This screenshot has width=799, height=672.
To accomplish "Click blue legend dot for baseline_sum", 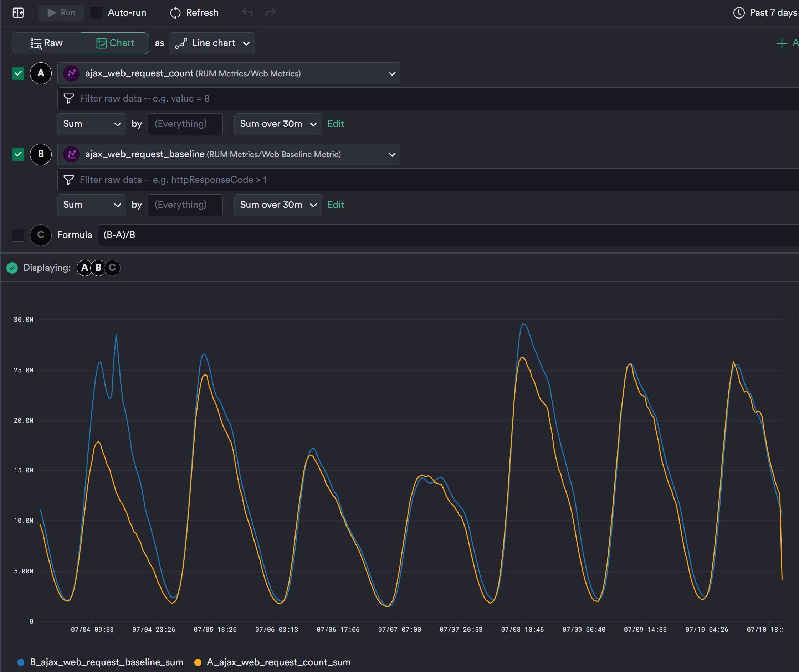I will click(x=21, y=662).
